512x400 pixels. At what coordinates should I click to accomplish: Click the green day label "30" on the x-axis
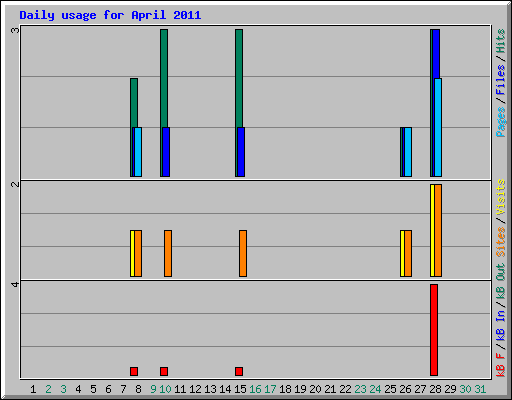[x=465, y=389]
